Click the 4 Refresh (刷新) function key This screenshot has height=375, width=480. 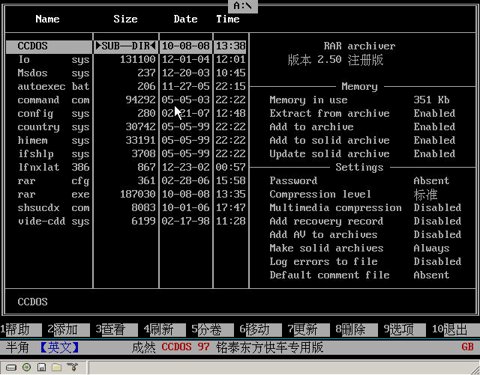point(165,330)
